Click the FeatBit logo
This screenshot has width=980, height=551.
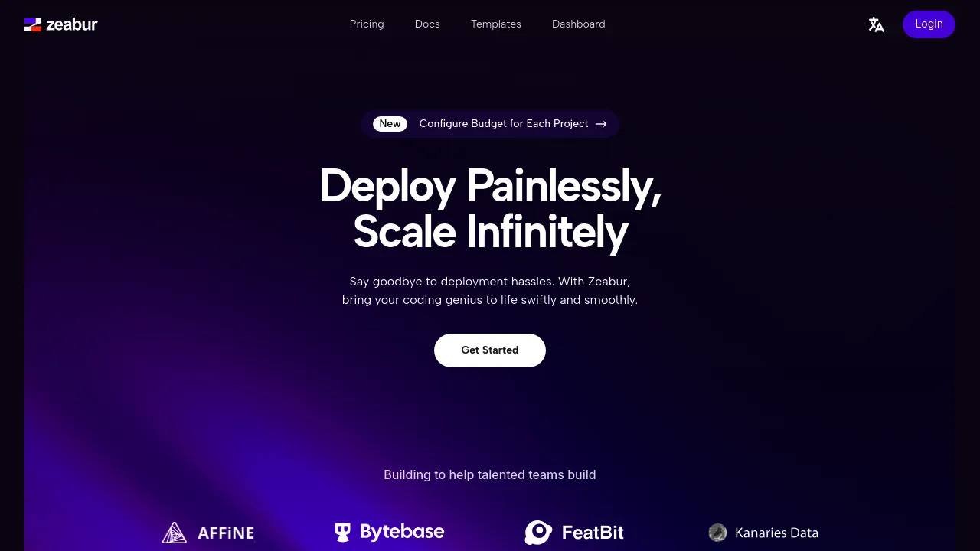(x=574, y=533)
